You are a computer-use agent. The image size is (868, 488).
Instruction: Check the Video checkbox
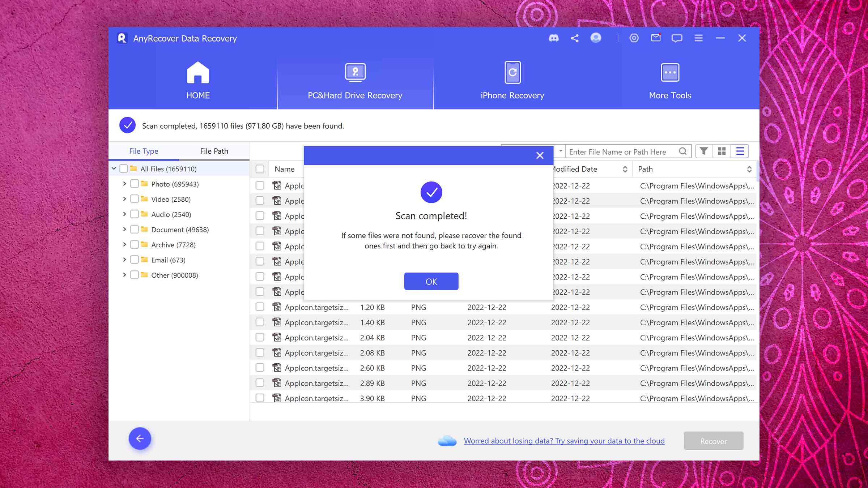(135, 199)
